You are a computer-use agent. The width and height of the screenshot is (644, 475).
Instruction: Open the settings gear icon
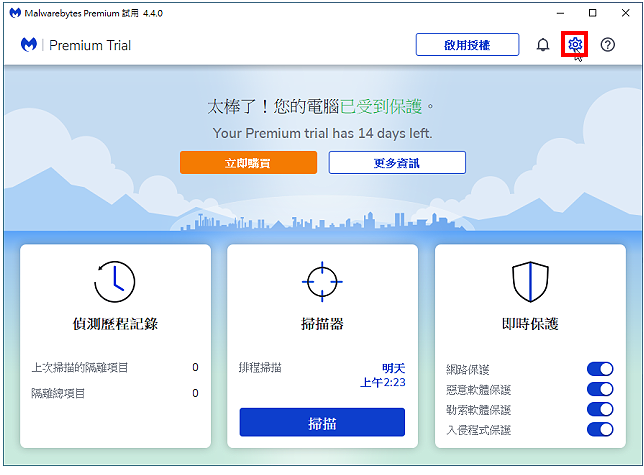[575, 44]
